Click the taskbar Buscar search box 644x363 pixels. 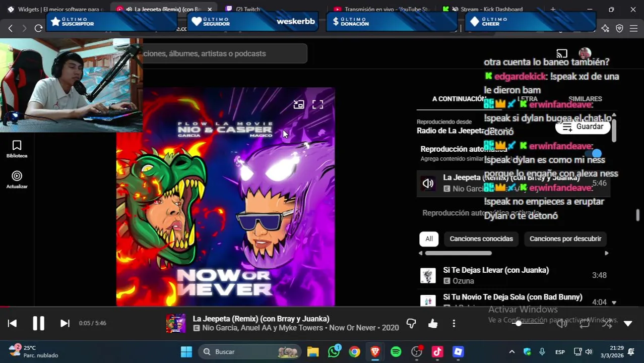click(249, 352)
